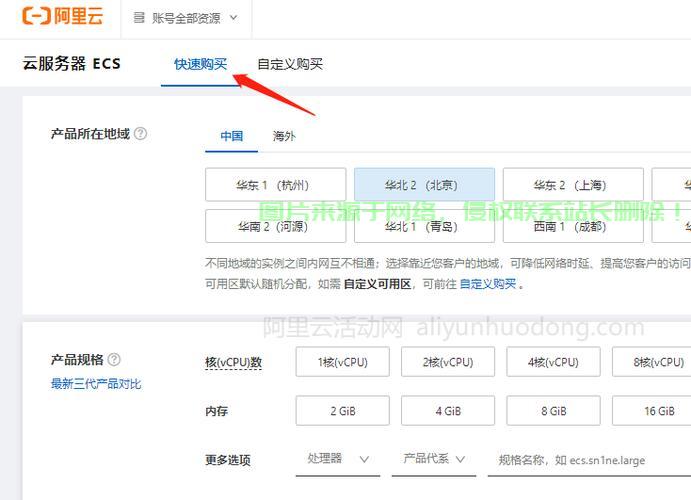Click the 规格名称 search input field

pyautogui.click(x=589, y=460)
